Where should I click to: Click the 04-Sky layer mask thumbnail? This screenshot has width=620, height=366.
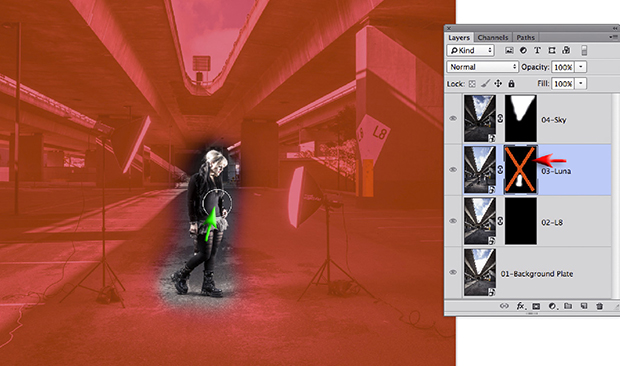521,118
